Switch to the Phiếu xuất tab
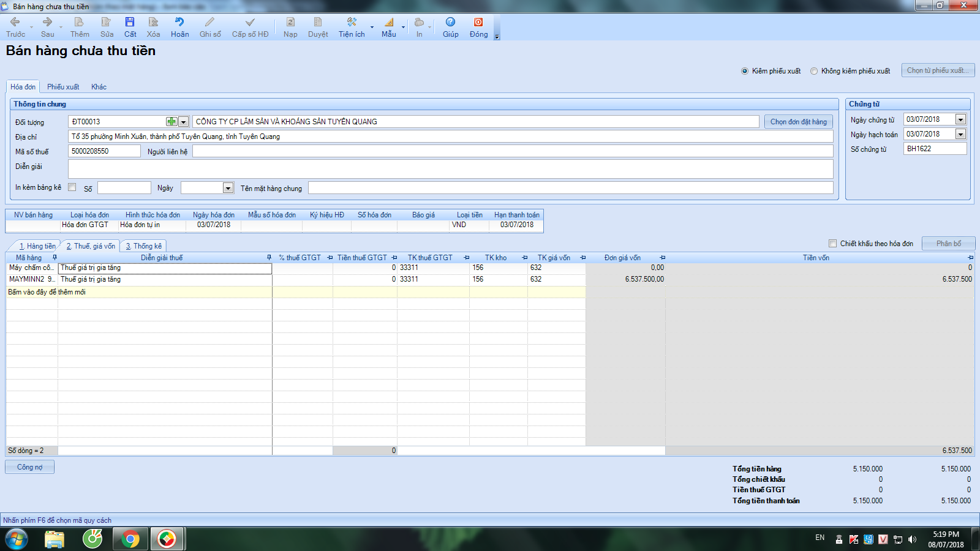The width and height of the screenshot is (980, 551). tap(63, 87)
